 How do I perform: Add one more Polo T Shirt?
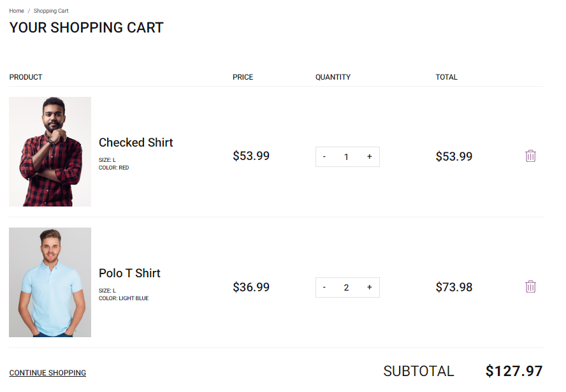369,287
